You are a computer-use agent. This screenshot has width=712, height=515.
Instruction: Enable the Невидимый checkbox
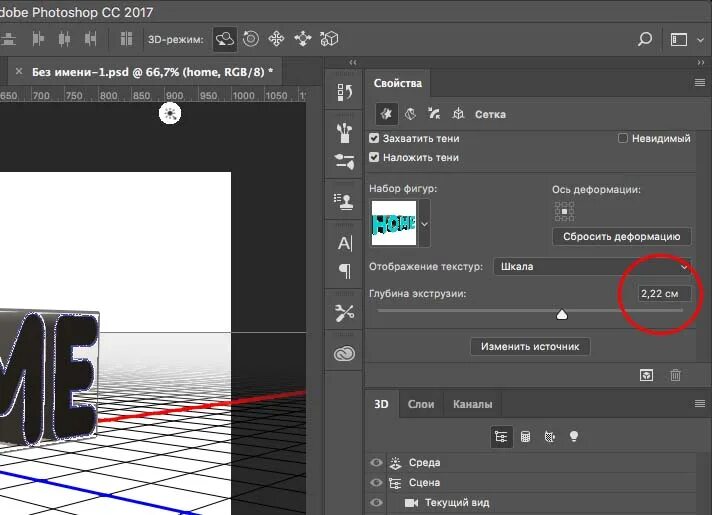[x=623, y=138]
